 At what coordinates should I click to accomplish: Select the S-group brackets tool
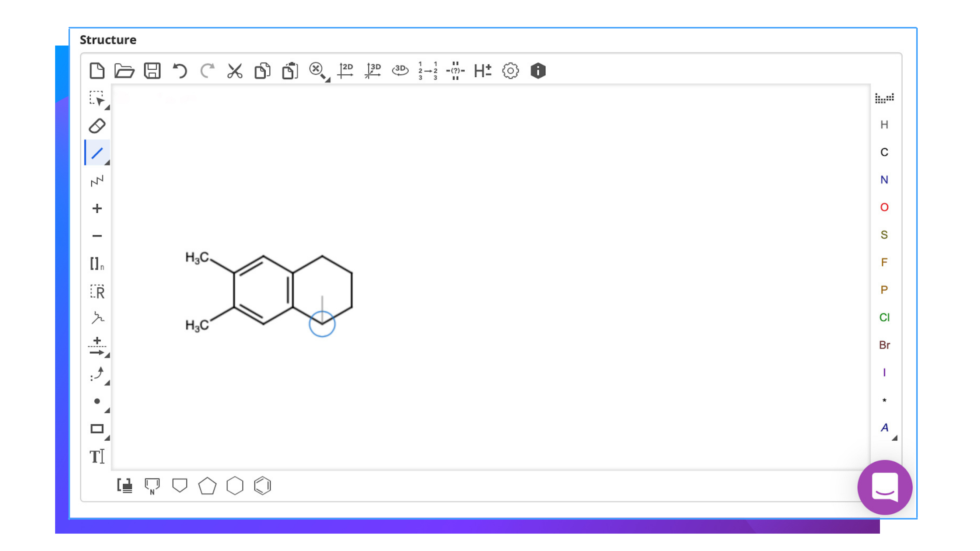[97, 264]
